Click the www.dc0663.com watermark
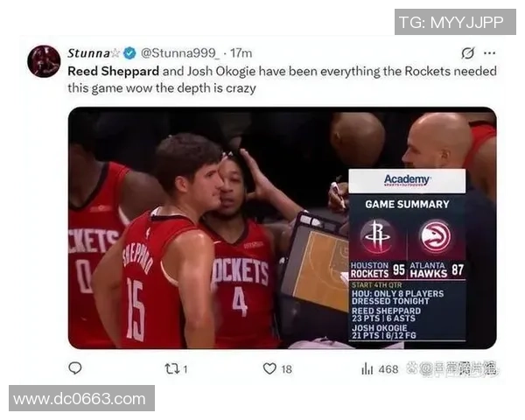Viewport: 525px width, 420px height. tap(81, 398)
